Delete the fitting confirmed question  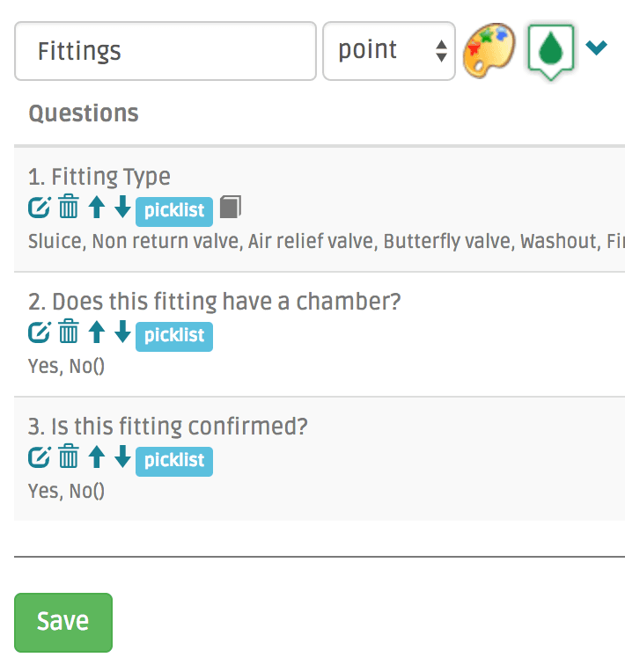tap(69, 458)
